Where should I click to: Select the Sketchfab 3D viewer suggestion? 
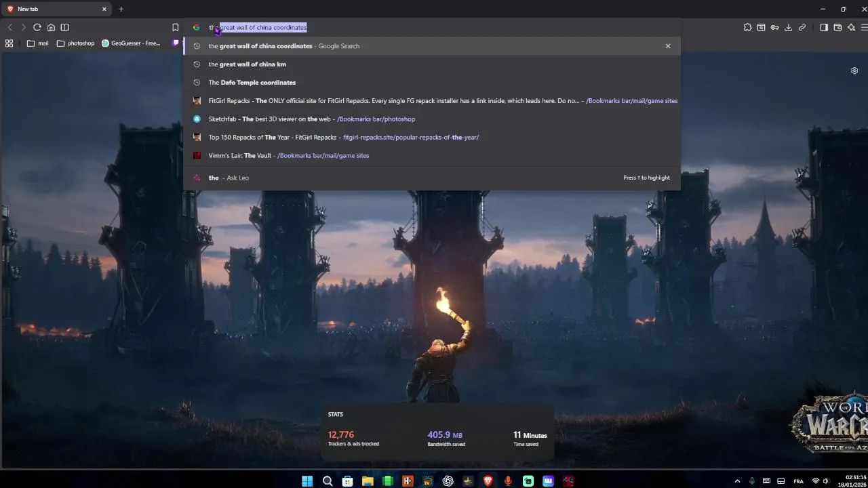pos(432,119)
